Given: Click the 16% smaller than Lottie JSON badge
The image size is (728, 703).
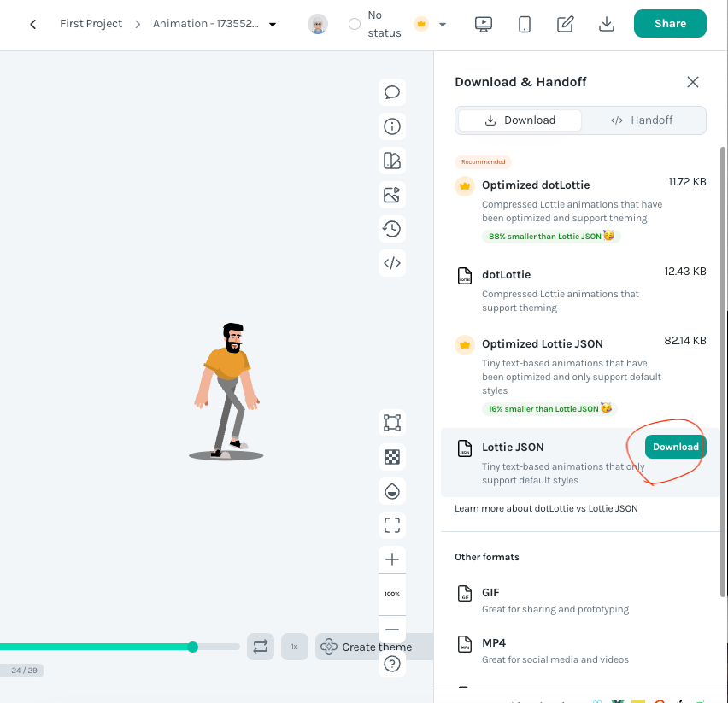Looking at the screenshot, I should coord(549,409).
